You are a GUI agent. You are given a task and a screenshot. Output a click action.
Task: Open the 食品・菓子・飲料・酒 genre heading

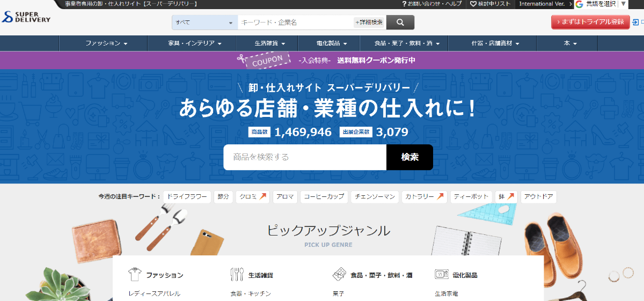point(381,275)
